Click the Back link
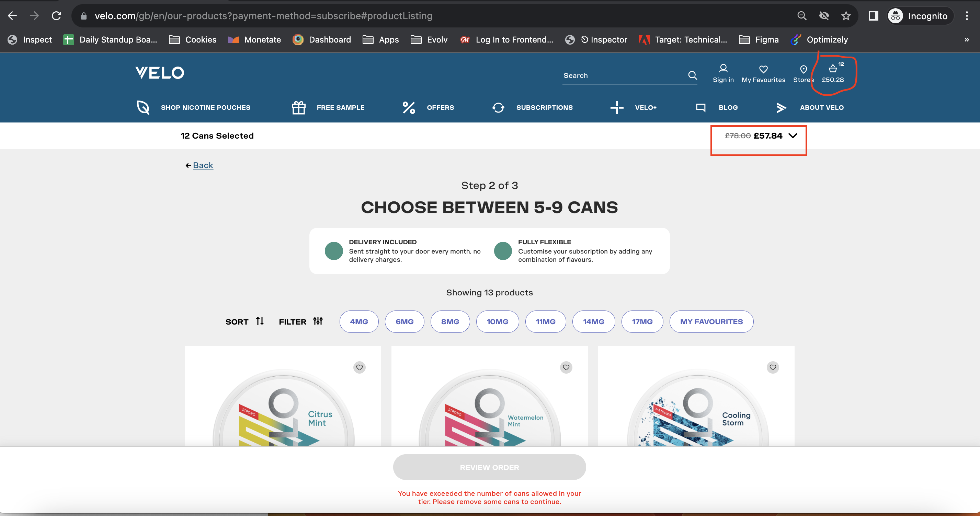Screen dimensions: 980x516 click(203, 165)
